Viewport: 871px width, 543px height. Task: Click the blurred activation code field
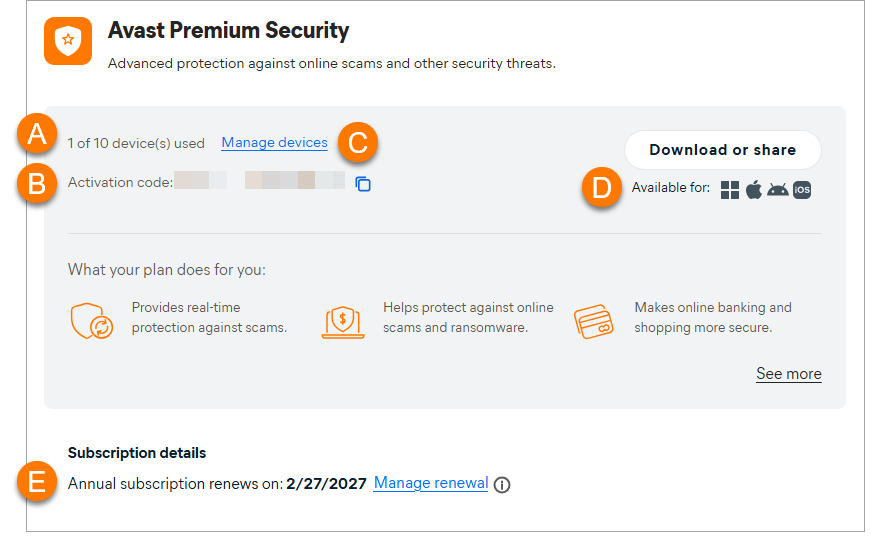260,181
